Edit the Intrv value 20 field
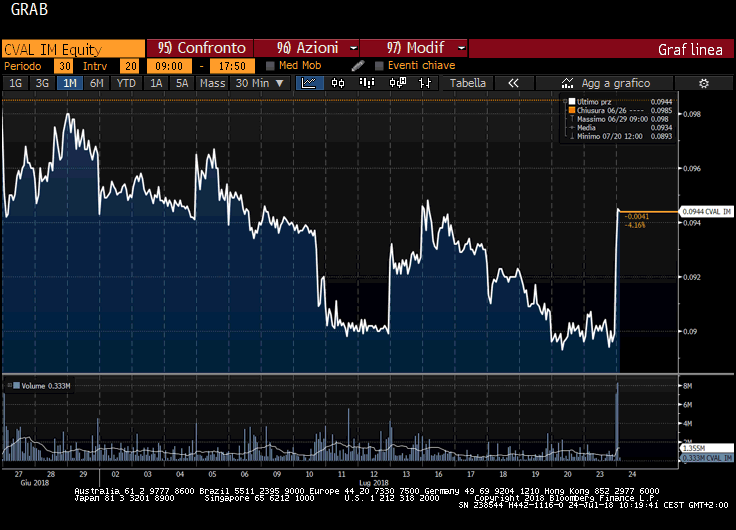 click(x=130, y=66)
